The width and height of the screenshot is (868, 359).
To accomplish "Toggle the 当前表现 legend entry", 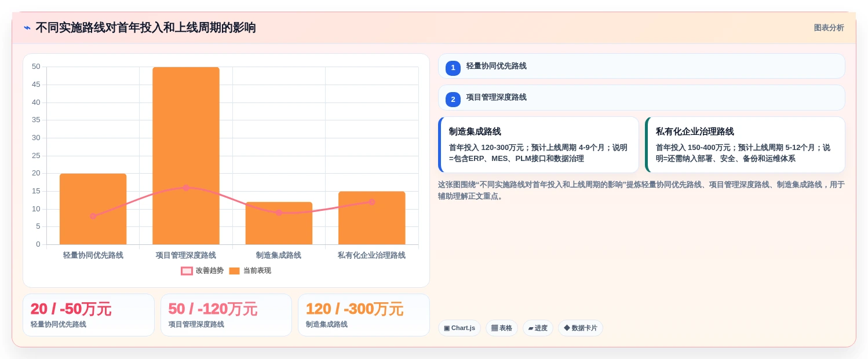I will pos(250,270).
